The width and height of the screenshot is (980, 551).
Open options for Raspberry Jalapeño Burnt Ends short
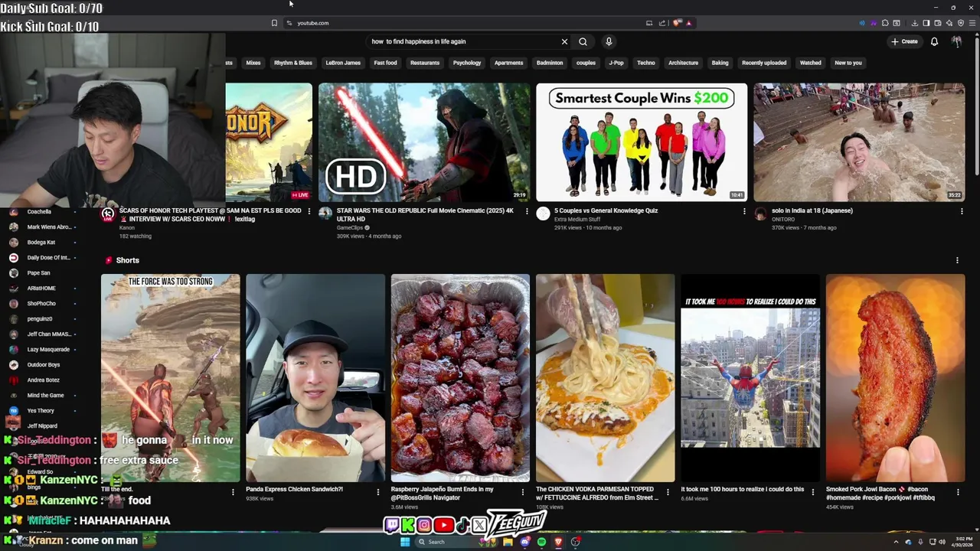tap(523, 492)
